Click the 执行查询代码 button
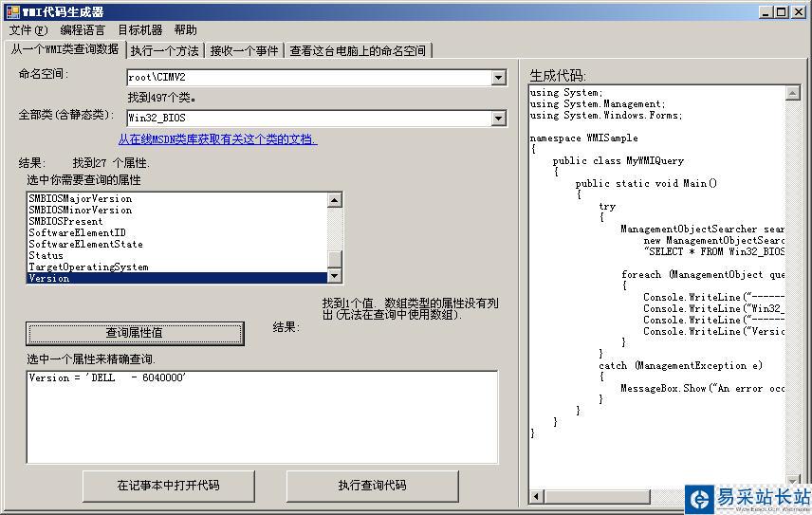Image resolution: width=812 pixels, height=515 pixels. click(x=373, y=486)
